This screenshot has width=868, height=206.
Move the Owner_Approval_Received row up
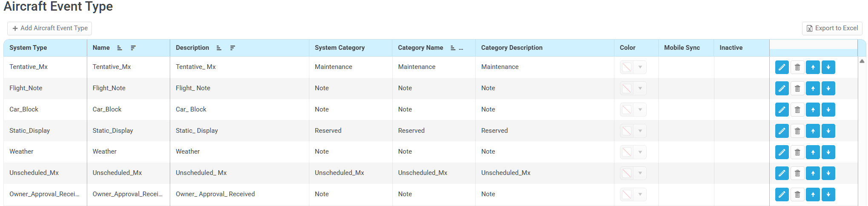coord(813,195)
